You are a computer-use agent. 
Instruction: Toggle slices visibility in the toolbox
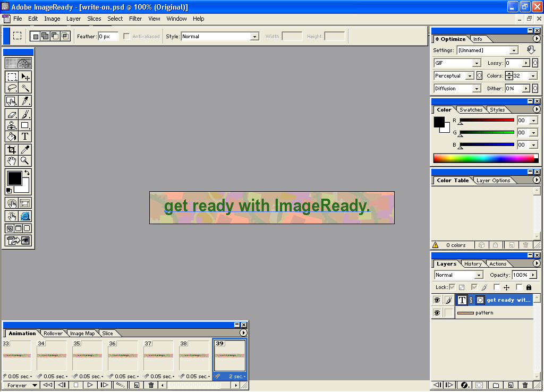[x=25, y=203]
